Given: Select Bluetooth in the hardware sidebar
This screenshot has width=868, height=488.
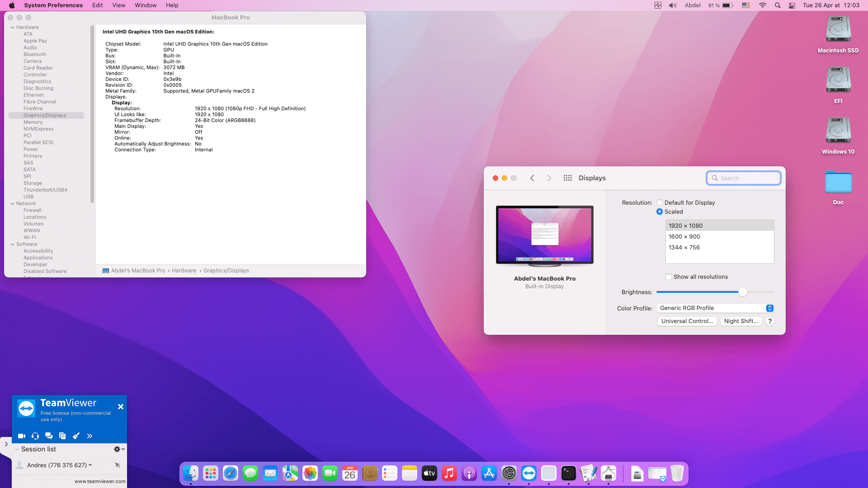Looking at the screenshot, I should 35,55.
